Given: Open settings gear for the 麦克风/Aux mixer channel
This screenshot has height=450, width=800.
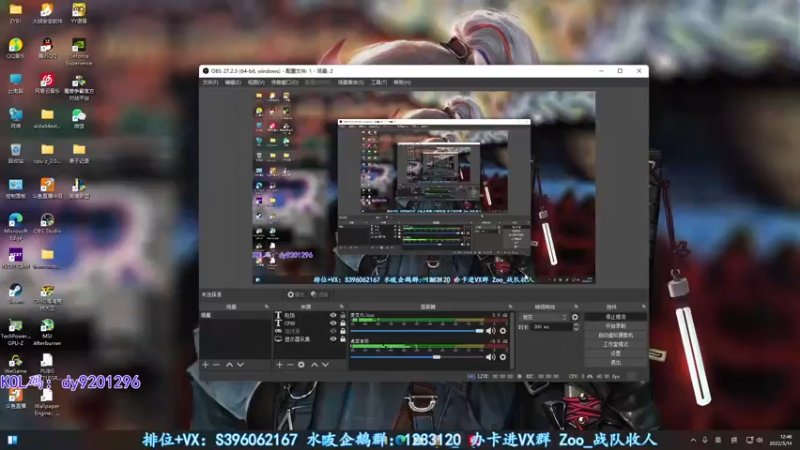Looking at the screenshot, I should point(503,331).
